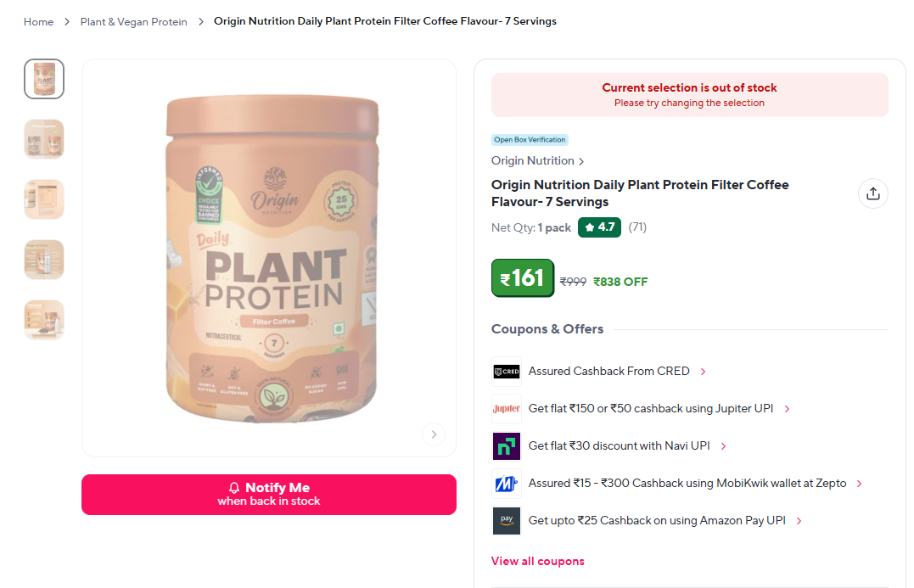Go to Home in breadcrumb
The height and width of the screenshot is (588, 914).
tap(38, 21)
